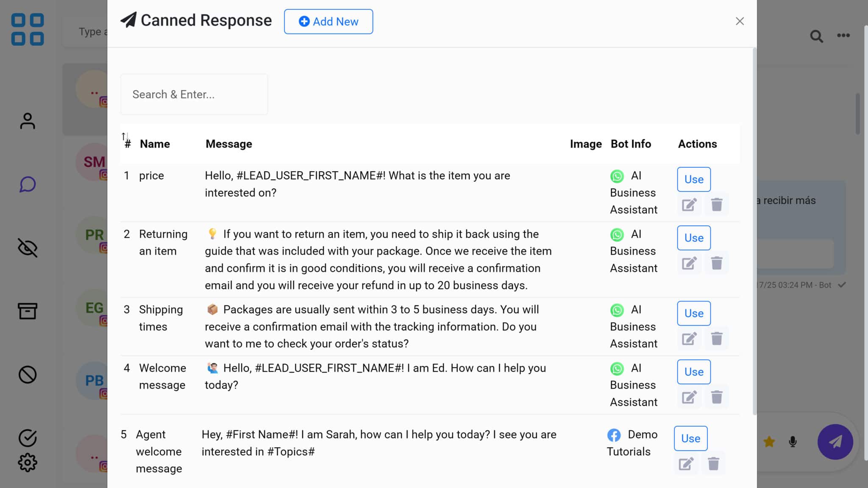Click the modal's vertical scrollbar
Image resolution: width=868 pixels, height=488 pixels.
pos(754,231)
